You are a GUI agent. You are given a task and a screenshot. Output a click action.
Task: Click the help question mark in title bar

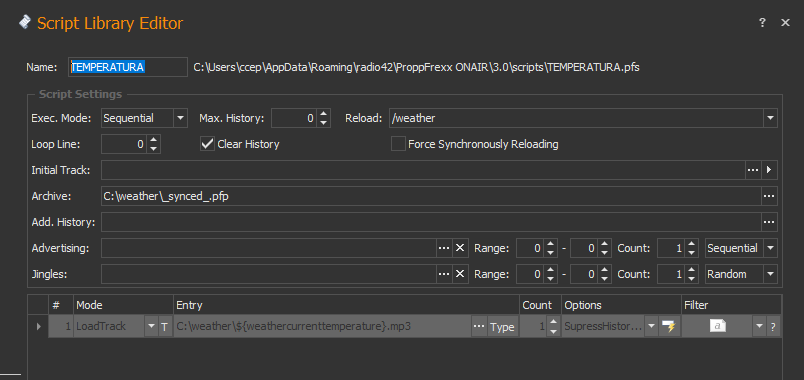762,23
